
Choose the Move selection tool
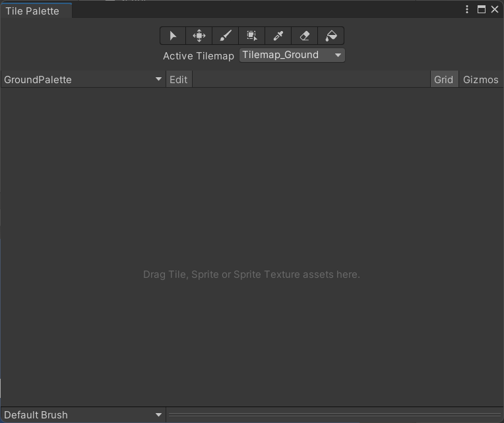[199, 36]
